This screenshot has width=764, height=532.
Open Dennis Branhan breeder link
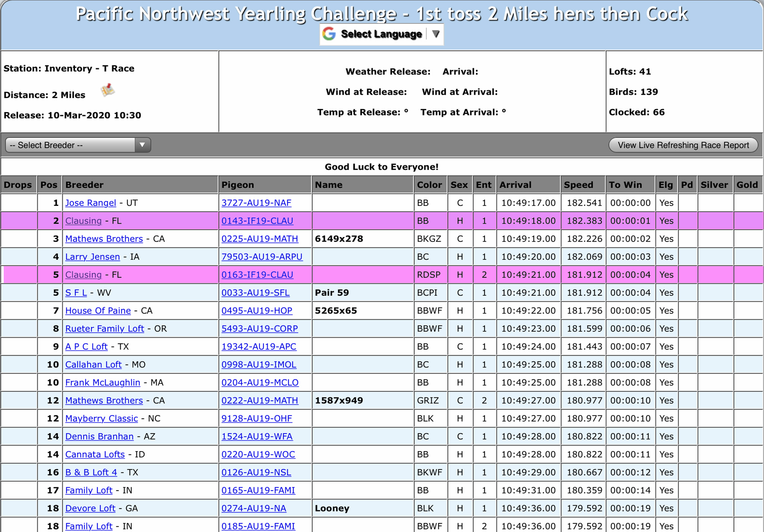[100, 436]
